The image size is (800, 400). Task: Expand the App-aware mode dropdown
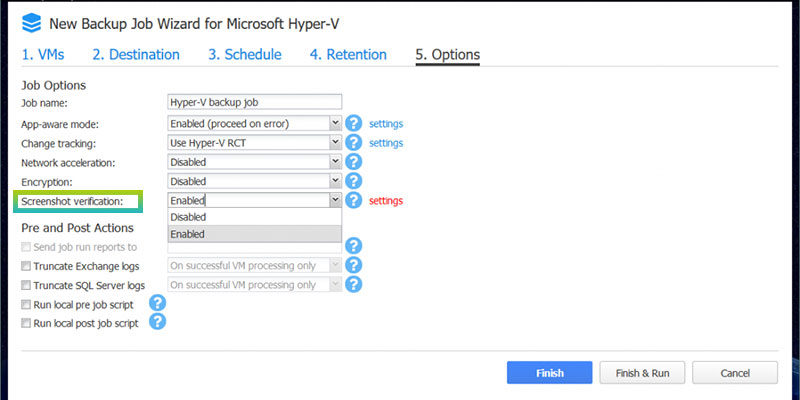coord(335,123)
